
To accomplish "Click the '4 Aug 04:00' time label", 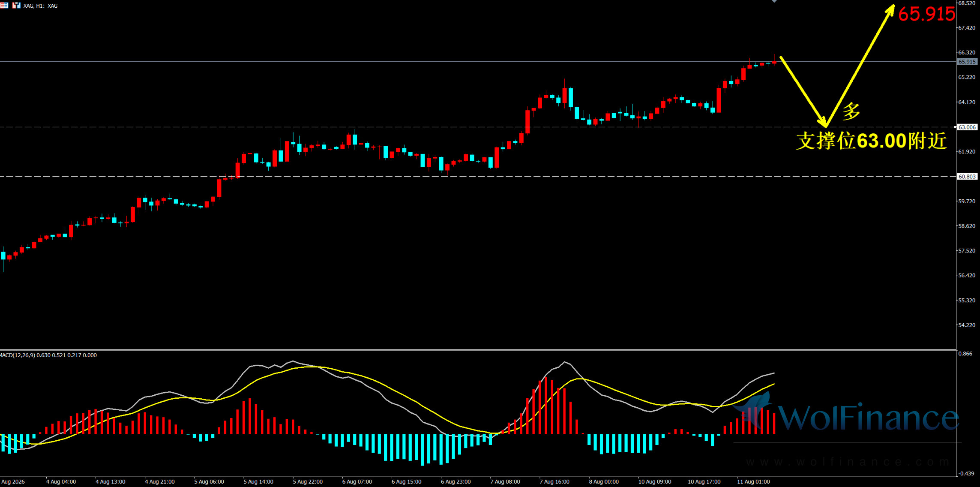I will (61, 482).
